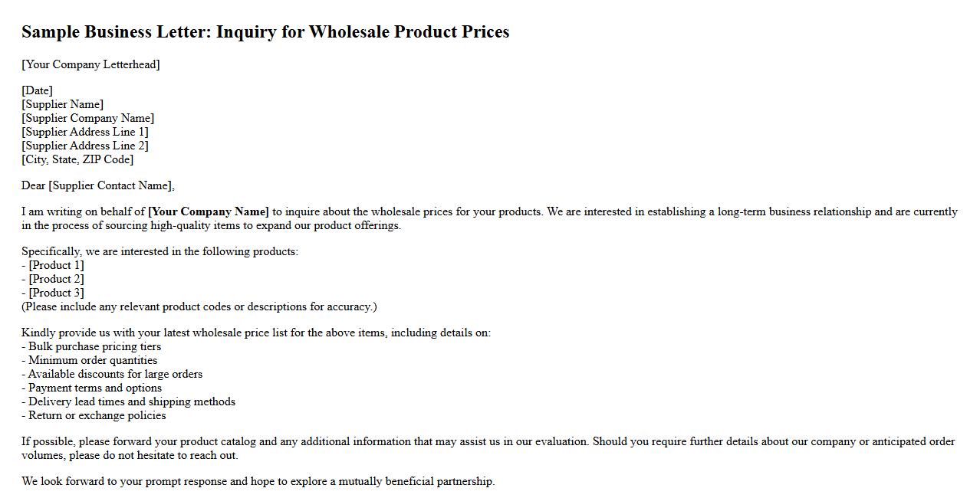Click the [Supplier Company Name] line
This screenshot has height=498, width=980.
[87, 118]
